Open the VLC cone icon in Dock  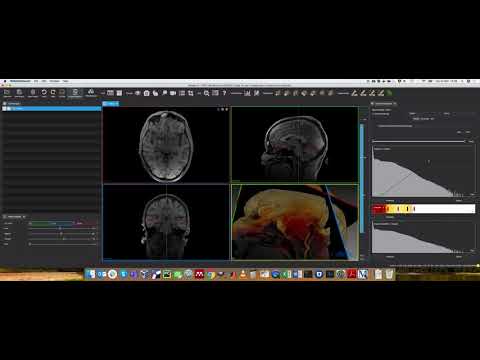pyautogui.click(x=243, y=274)
